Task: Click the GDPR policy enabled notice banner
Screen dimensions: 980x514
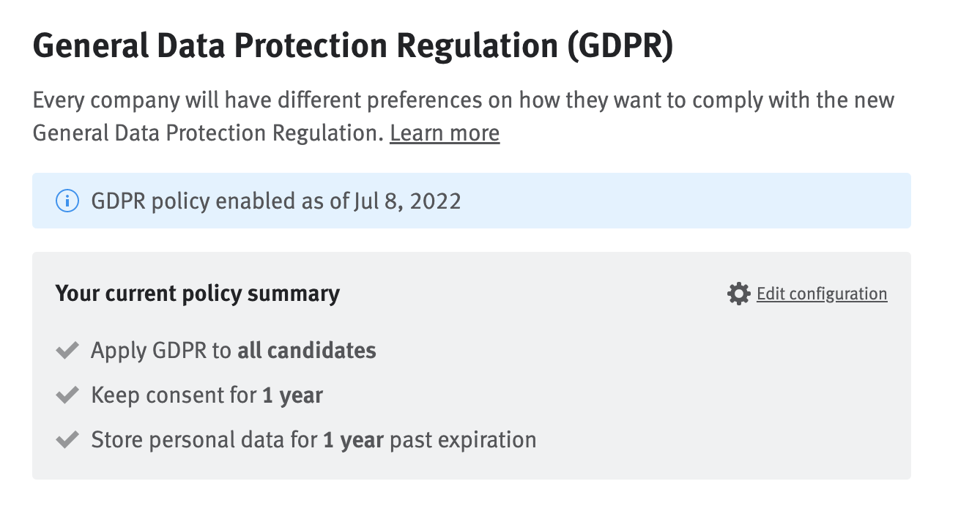Action: coord(471,200)
